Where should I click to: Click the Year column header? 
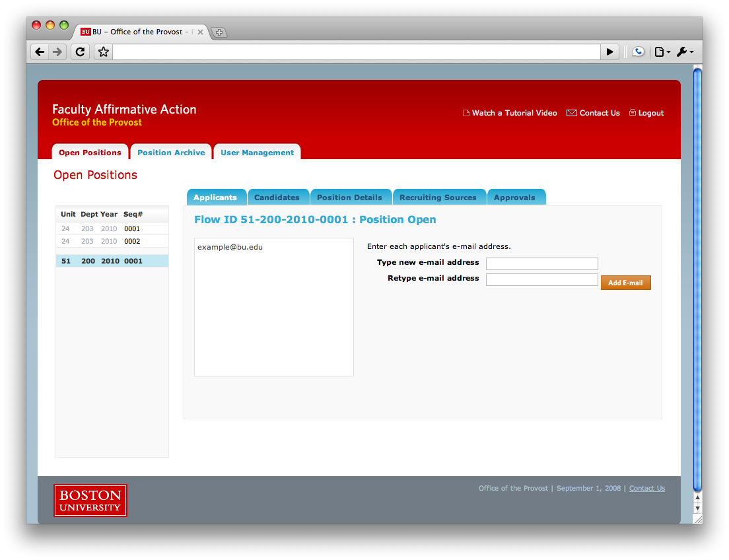[x=109, y=214]
